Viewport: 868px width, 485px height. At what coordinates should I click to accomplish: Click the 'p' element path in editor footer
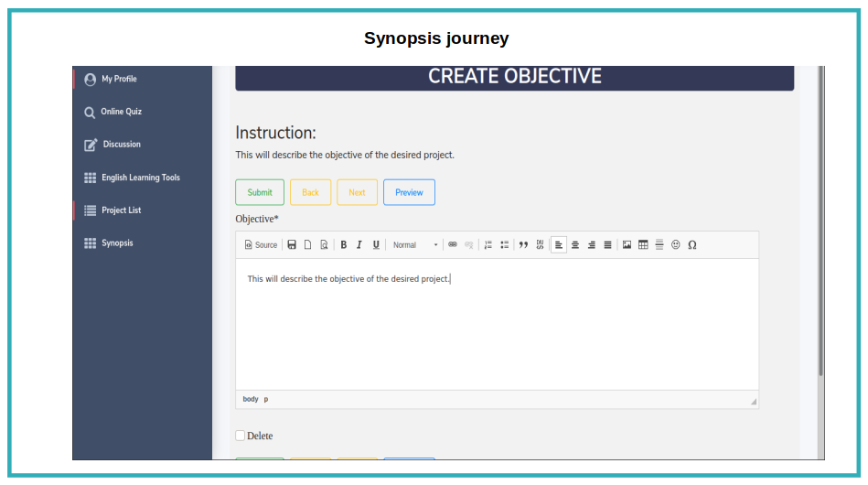coord(266,399)
